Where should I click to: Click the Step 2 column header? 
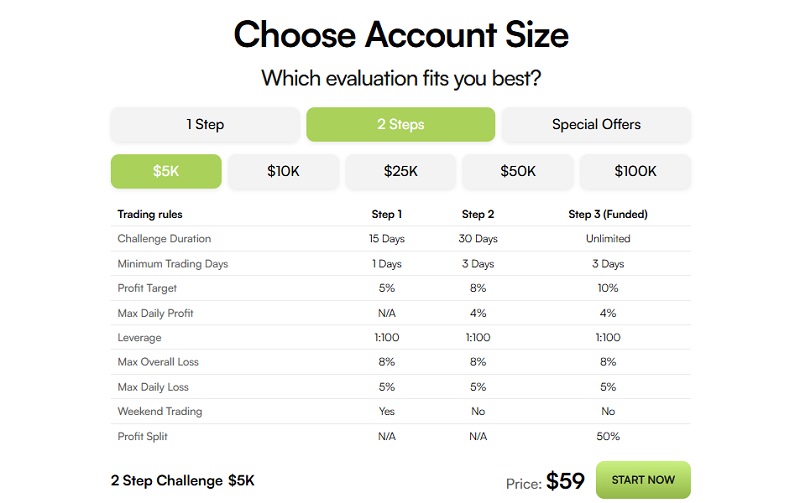478,214
